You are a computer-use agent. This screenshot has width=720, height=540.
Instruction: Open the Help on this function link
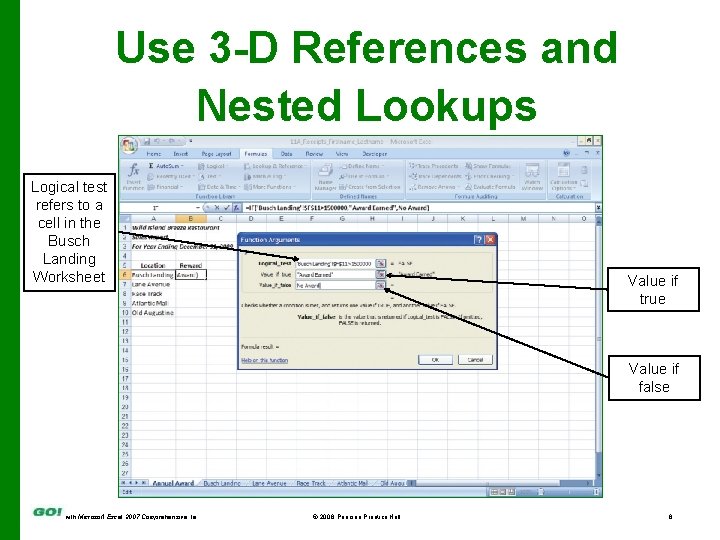[264, 360]
